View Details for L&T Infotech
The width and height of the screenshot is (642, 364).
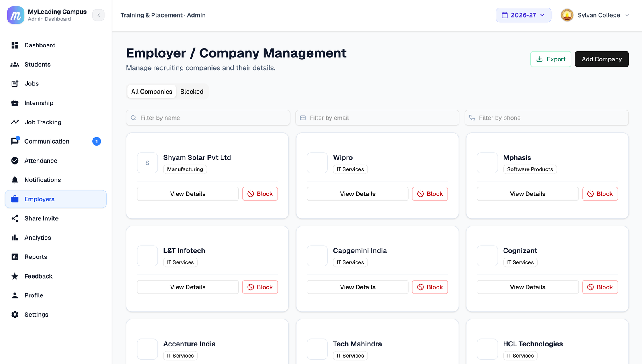[x=188, y=287]
